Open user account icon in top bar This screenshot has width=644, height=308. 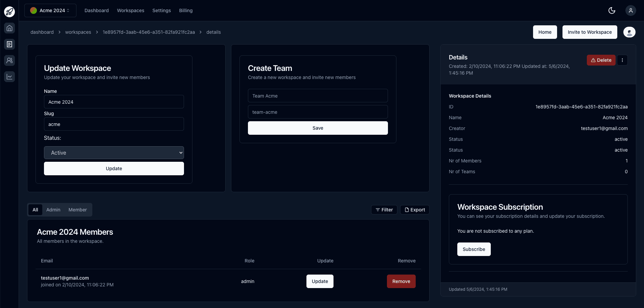(x=631, y=10)
